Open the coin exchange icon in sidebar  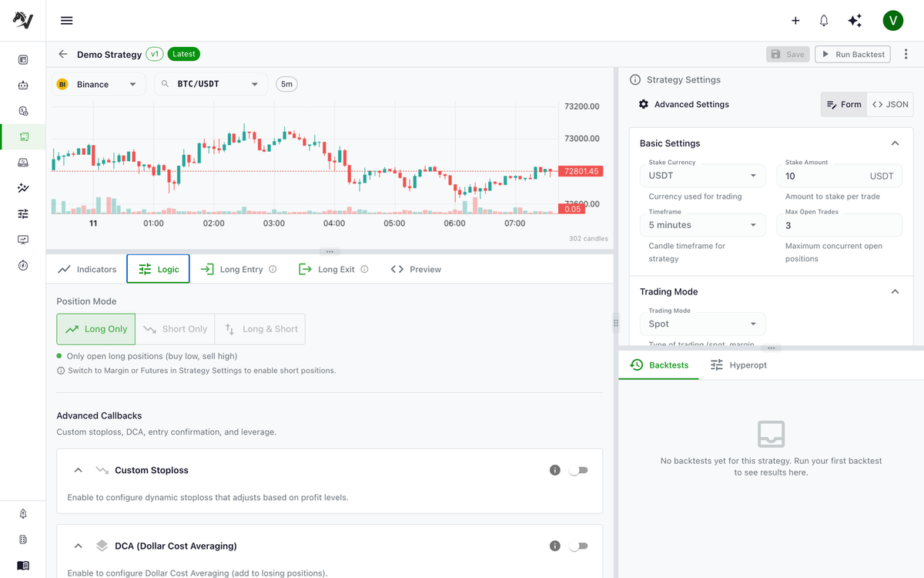pyautogui.click(x=23, y=111)
